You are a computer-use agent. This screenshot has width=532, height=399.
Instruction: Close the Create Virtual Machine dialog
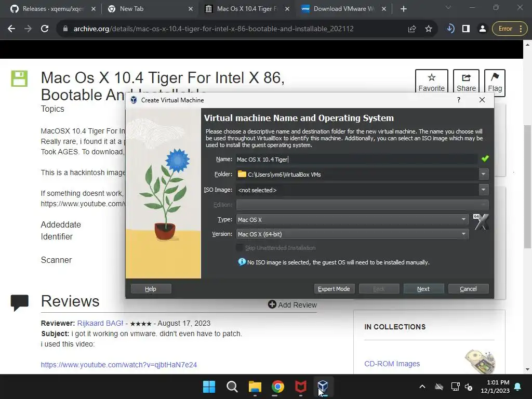482,100
